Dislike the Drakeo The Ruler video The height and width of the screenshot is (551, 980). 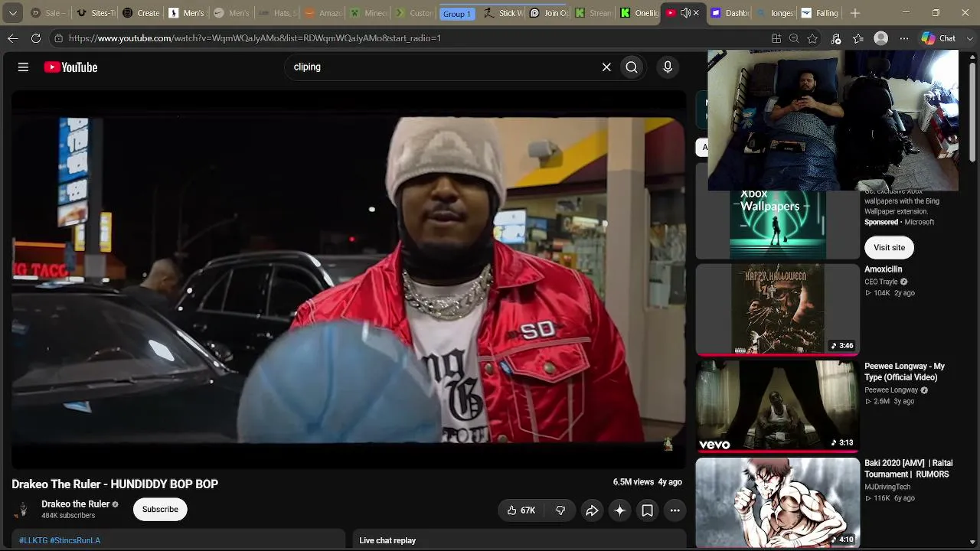560,510
